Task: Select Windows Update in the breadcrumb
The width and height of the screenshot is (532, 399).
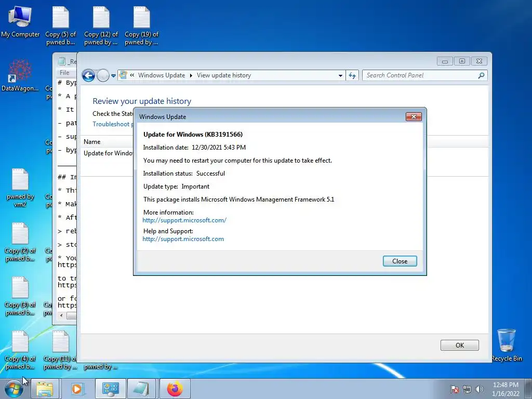Action: click(162, 75)
